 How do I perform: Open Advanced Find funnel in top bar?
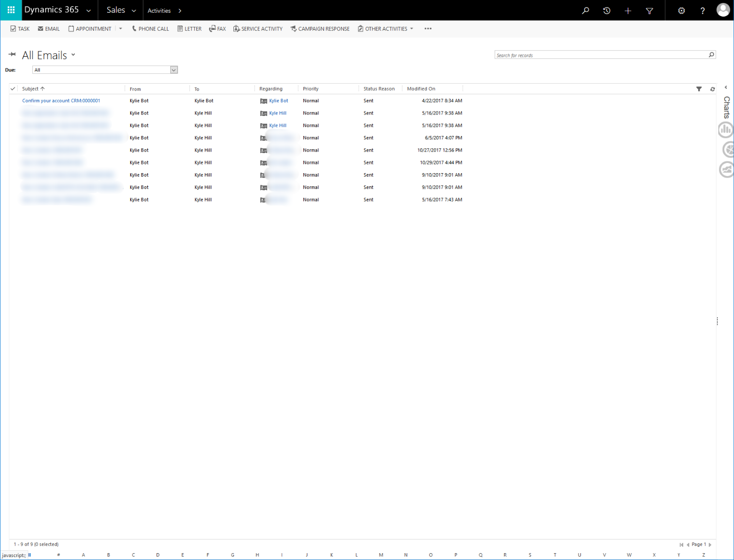click(x=649, y=10)
